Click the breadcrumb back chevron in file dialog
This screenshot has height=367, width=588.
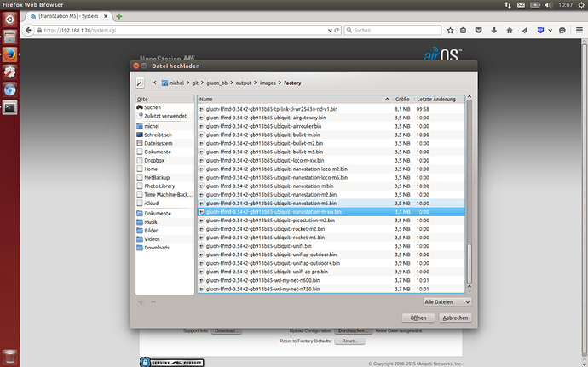click(155, 83)
